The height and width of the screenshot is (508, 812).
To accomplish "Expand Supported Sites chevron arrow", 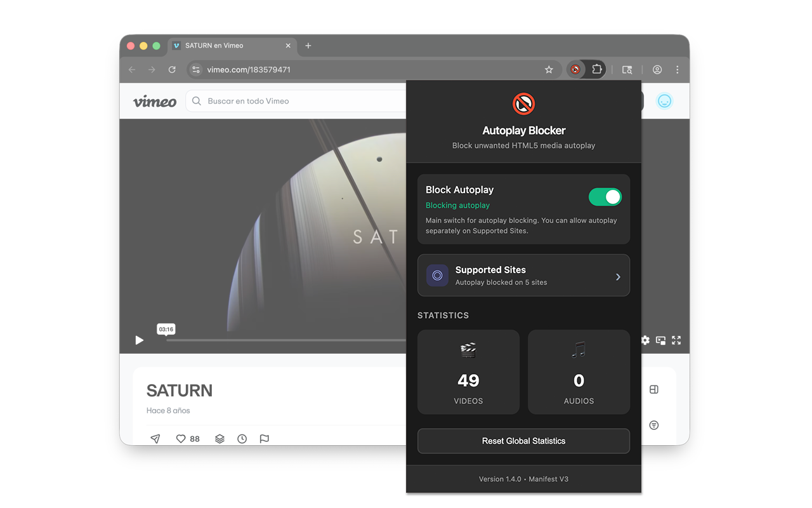I will [618, 277].
